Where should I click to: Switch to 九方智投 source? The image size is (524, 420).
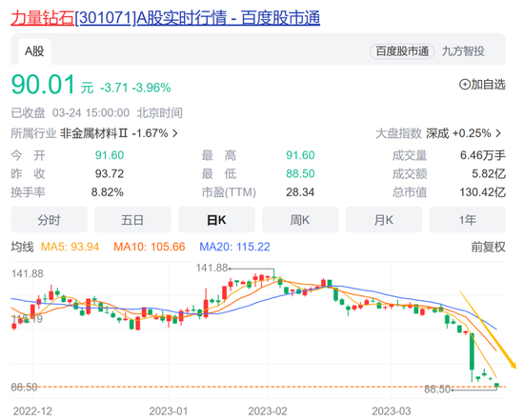coord(463,51)
